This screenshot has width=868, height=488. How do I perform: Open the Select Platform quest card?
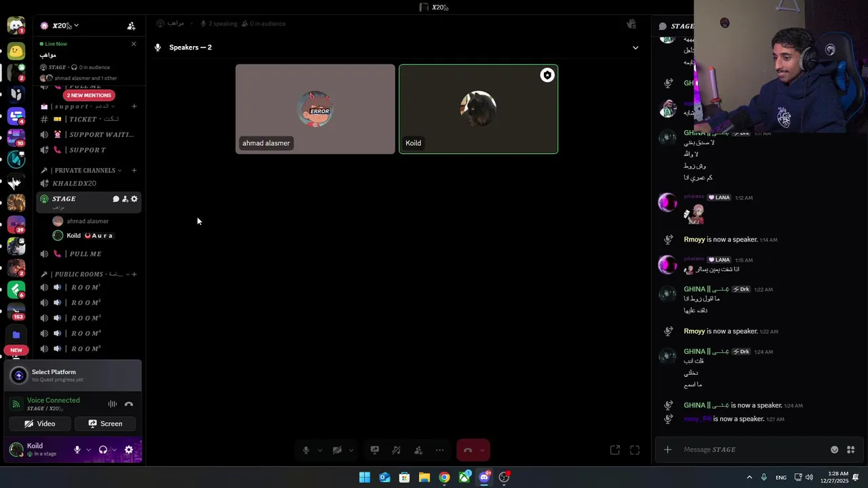click(73, 375)
